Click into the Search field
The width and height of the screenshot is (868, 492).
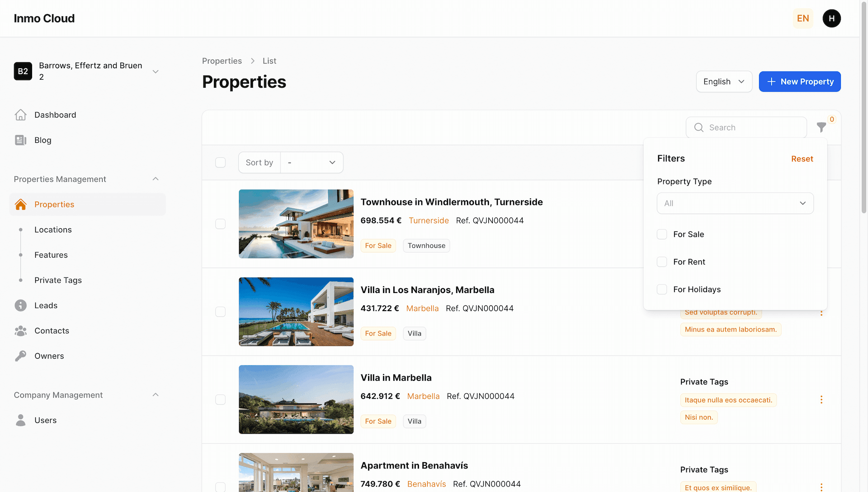click(746, 128)
